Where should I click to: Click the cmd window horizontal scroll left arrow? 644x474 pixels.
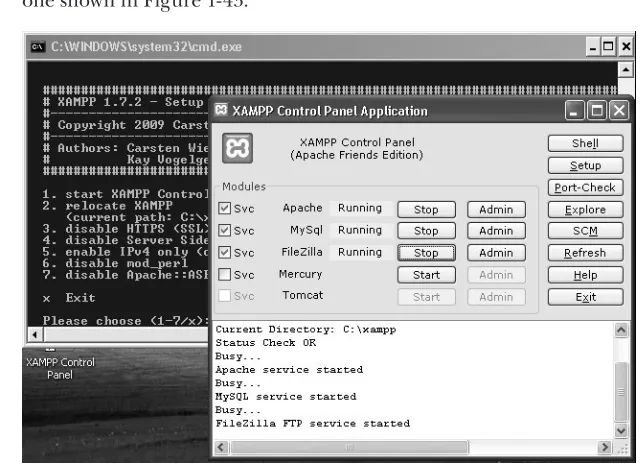point(35,335)
